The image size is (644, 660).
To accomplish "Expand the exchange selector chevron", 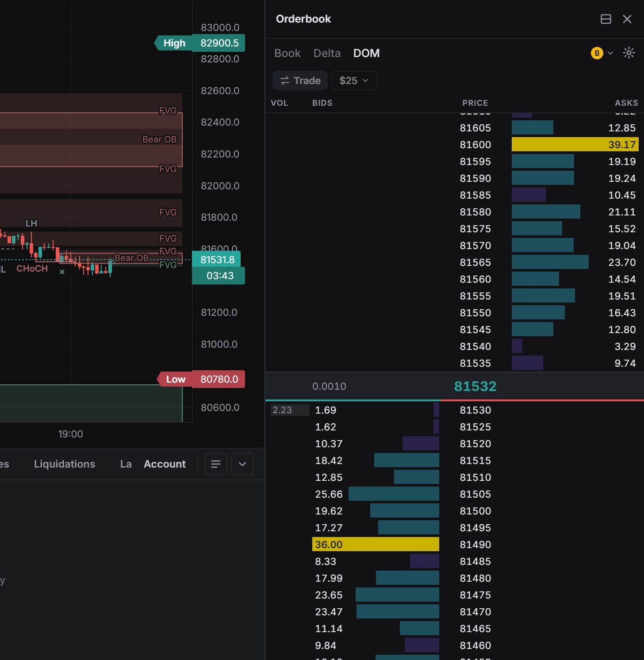I will point(610,53).
